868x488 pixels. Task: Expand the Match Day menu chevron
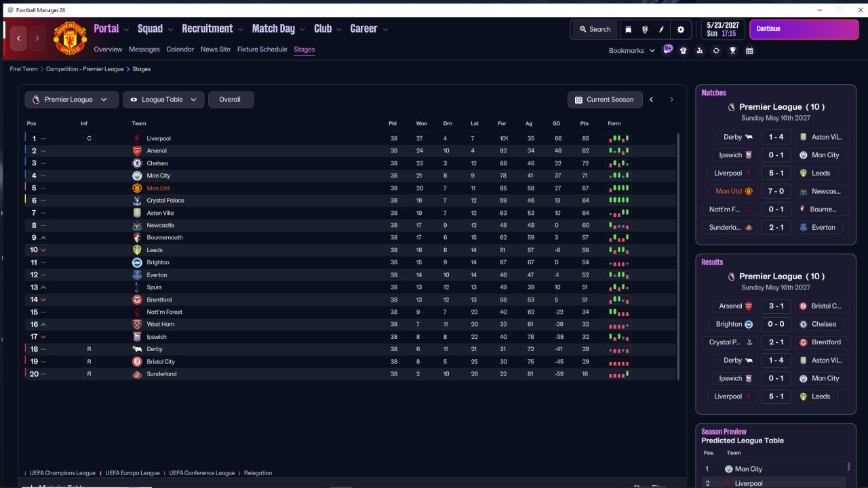302,29
